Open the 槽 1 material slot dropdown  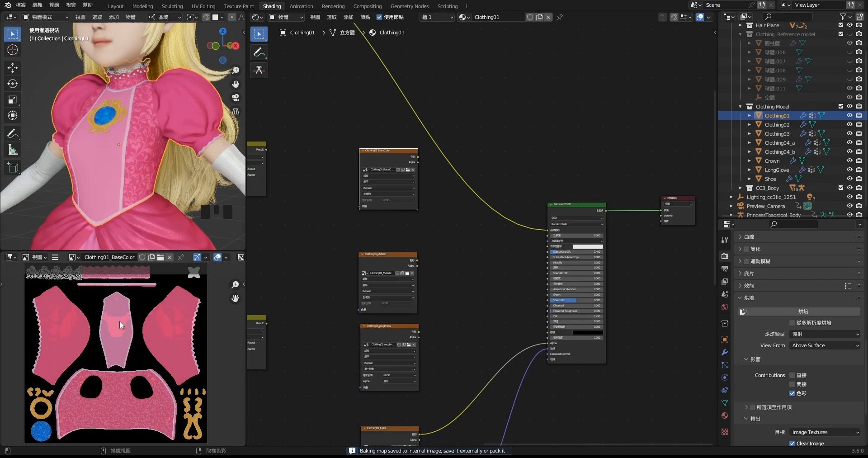(437, 17)
